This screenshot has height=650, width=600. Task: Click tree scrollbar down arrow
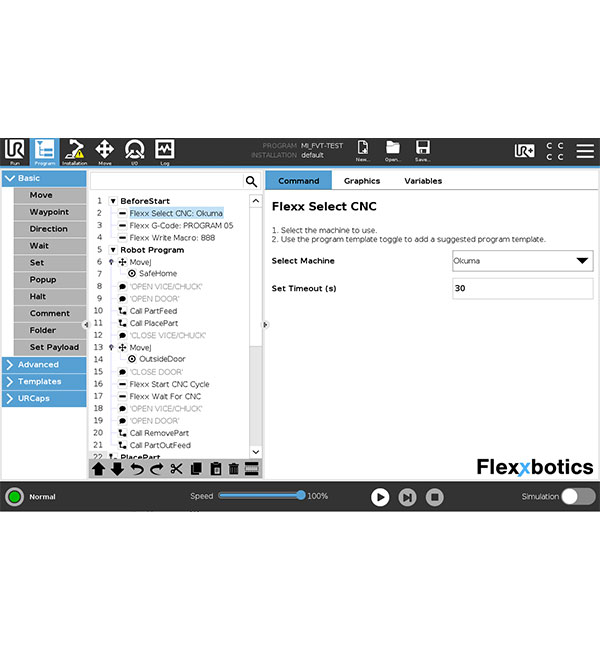[x=256, y=452]
